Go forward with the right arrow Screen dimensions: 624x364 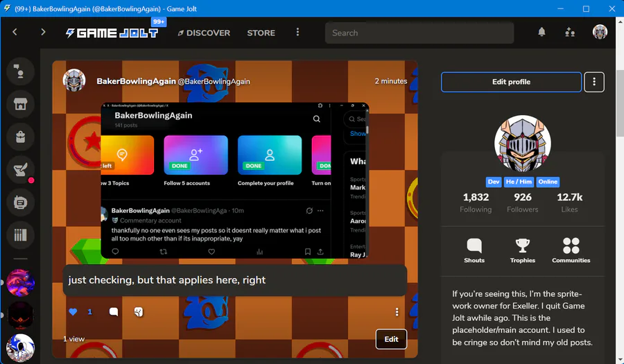43,32
